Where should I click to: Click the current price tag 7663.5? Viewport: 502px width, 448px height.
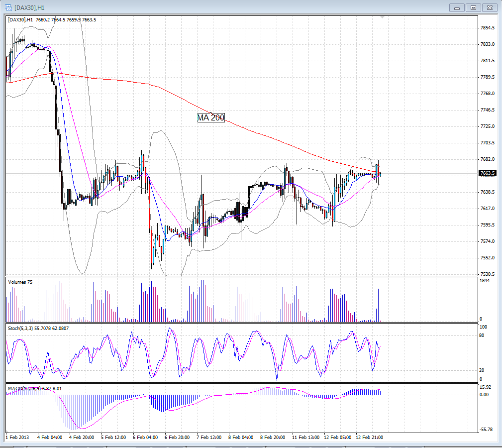(x=488, y=173)
